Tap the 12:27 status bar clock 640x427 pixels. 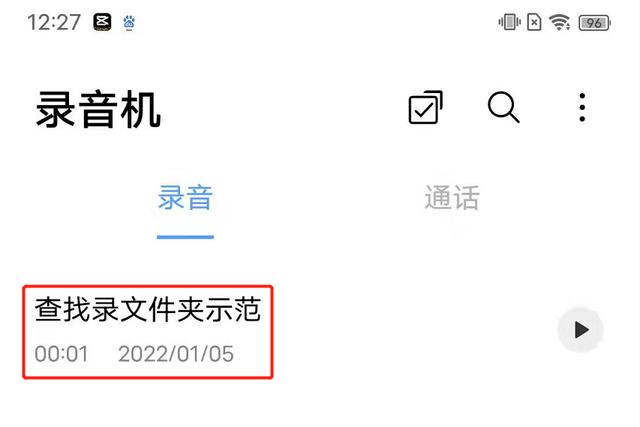(x=53, y=22)
